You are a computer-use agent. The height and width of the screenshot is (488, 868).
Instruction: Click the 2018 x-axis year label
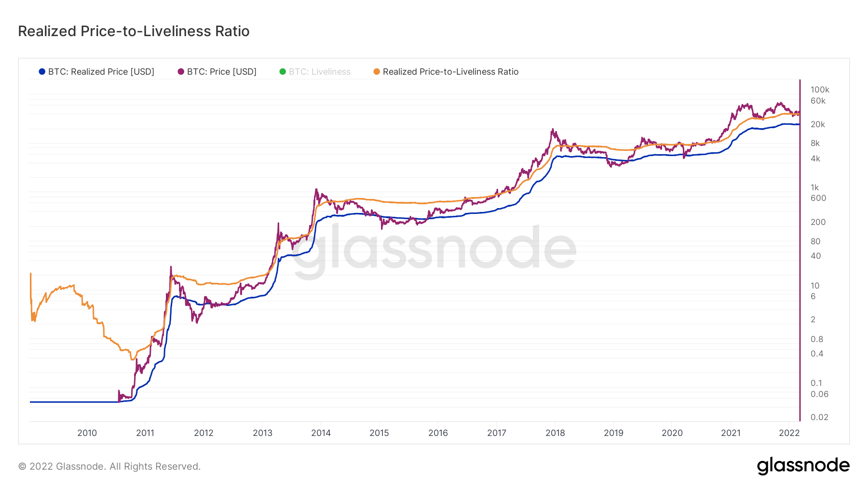pyautogui.click(x=555, y=433)
